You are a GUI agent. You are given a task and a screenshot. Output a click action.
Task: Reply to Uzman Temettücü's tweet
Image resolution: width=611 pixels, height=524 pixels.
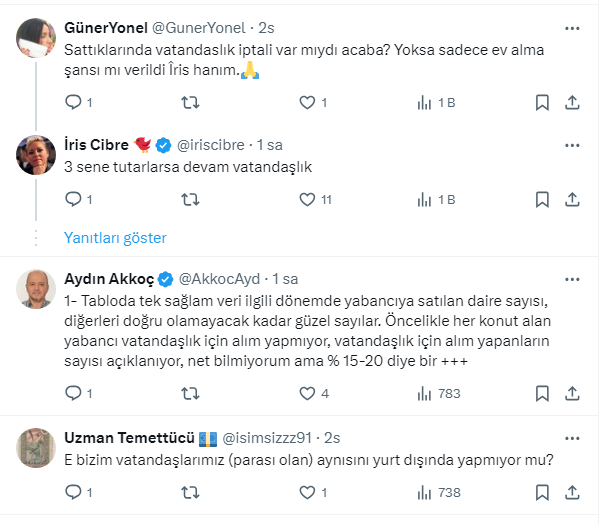73,492
